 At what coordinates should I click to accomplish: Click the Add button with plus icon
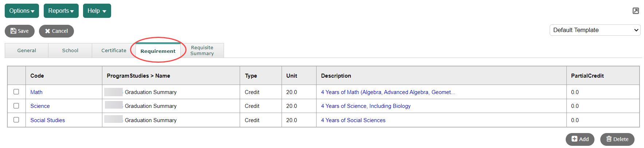[x=580, y=139]
